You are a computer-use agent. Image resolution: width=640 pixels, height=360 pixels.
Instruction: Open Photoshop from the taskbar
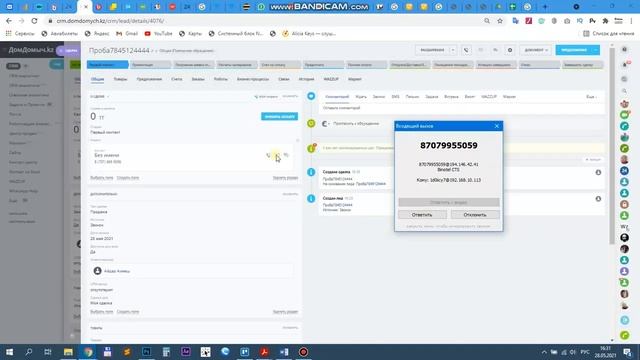(x=147, y=352)
